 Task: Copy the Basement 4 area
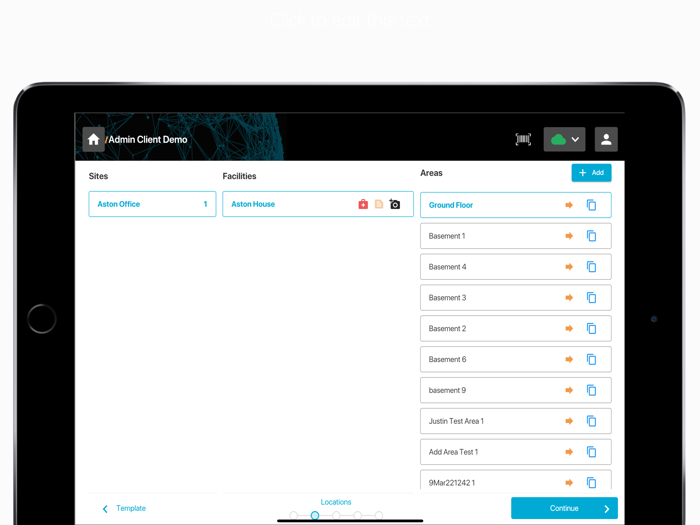pos(591,267)
